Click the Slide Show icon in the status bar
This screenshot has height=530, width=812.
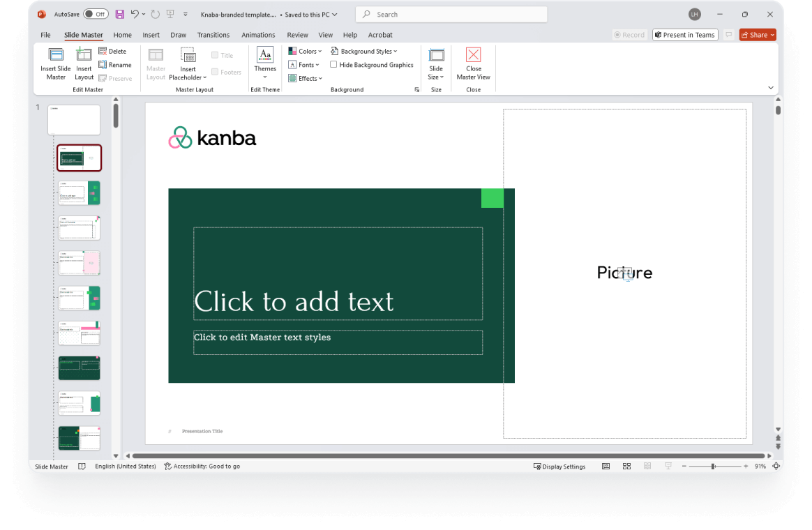pos(668,467)
